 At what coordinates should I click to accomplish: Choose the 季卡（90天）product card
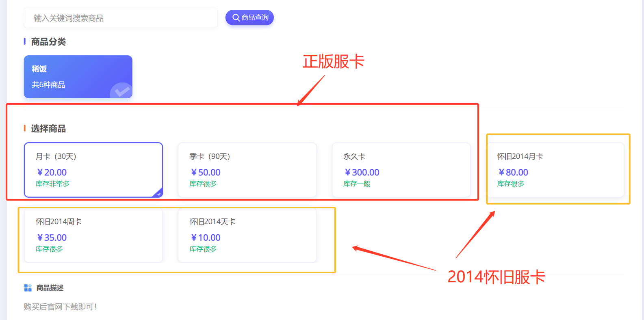(247, 170)
